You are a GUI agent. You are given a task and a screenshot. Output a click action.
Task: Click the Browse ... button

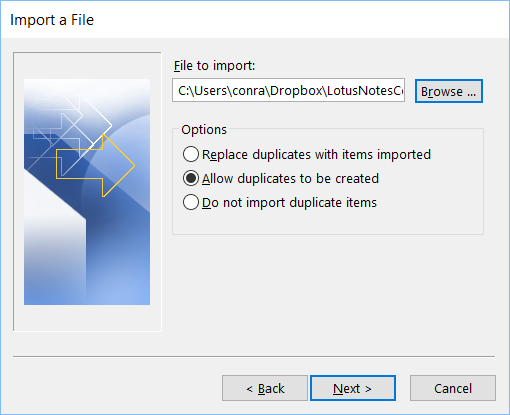coord(449,91)
